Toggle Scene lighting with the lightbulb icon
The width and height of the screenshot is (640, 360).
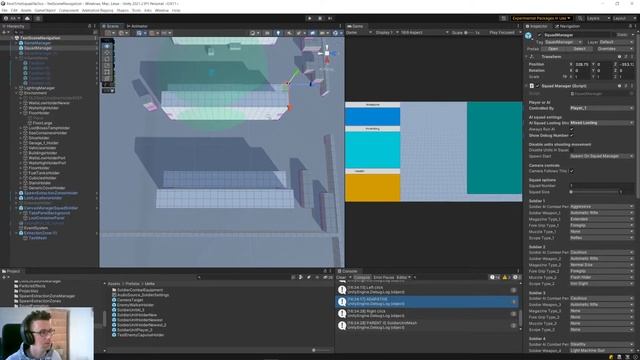tap(278, 33)
